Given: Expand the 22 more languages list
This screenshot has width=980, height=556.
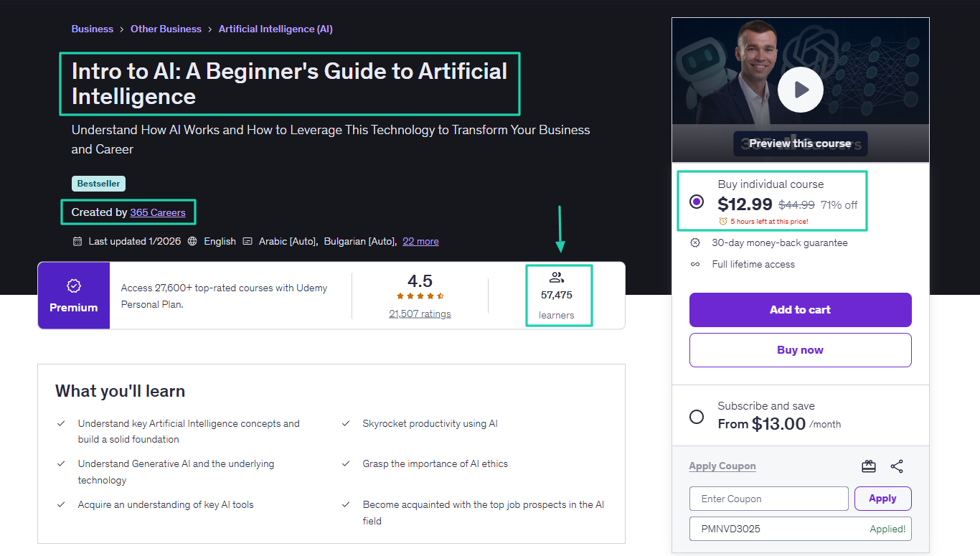Looking at the screenshot, I should tap(420, 241).
